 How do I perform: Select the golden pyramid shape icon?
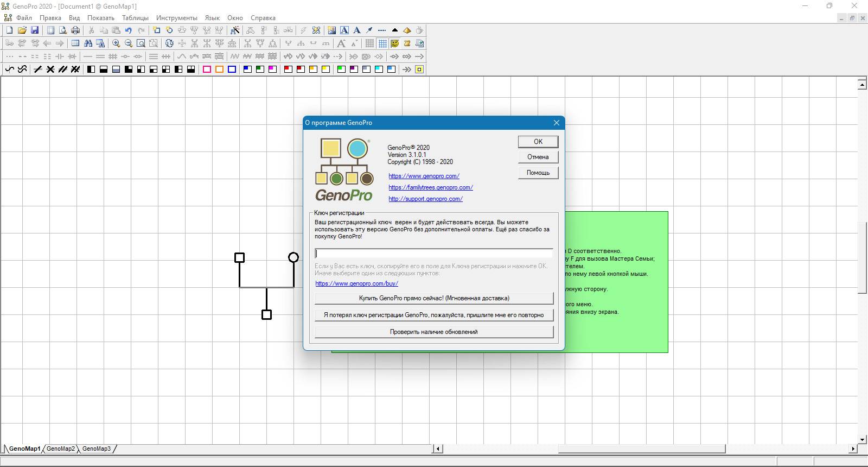click(x=407, y=30)
